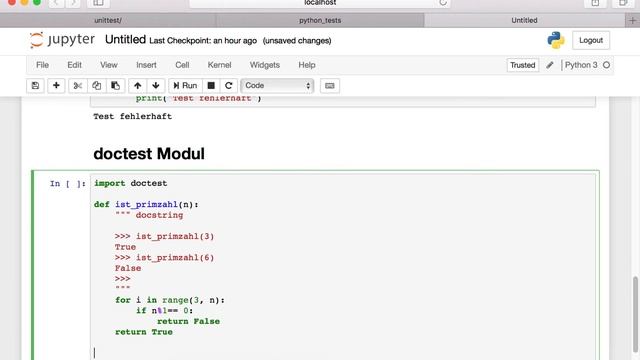The width and height of the screenshot is (640, 360).
Task: Show all tabs overview icon
Action: point(623,3)
